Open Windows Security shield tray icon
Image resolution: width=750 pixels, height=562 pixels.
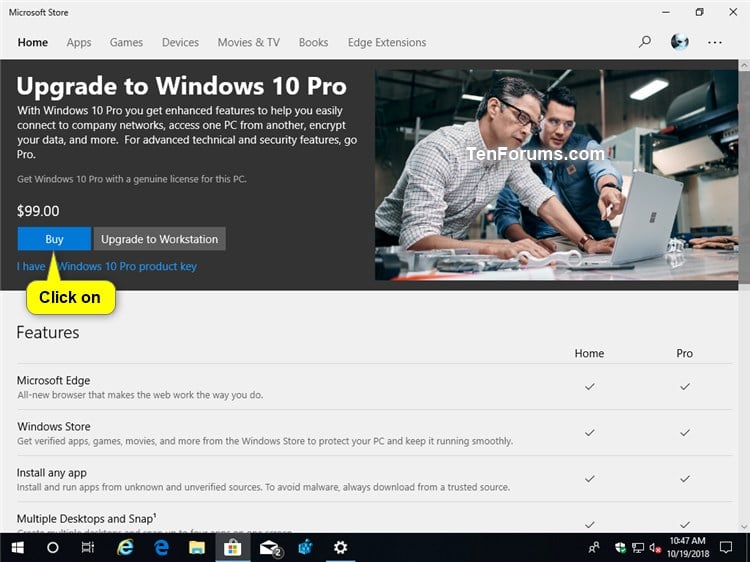(620, 547)
